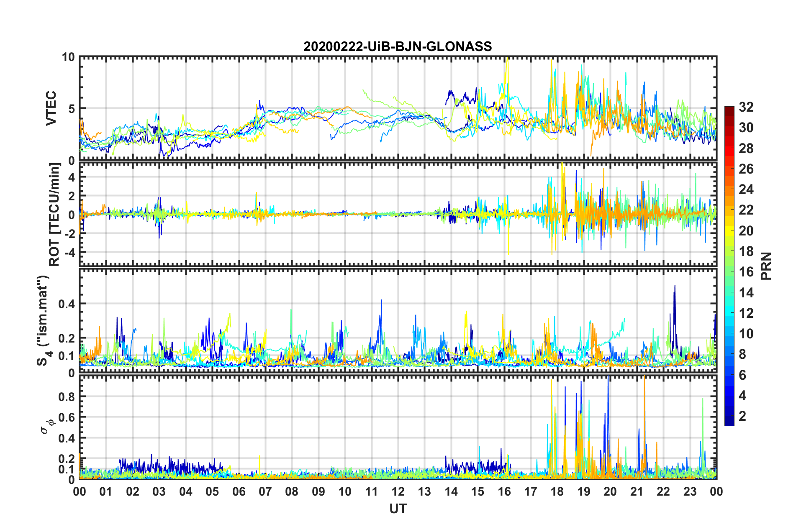Click colorbar tick label 12
This screenshot has width=796, height=532.
pos(746,313)
